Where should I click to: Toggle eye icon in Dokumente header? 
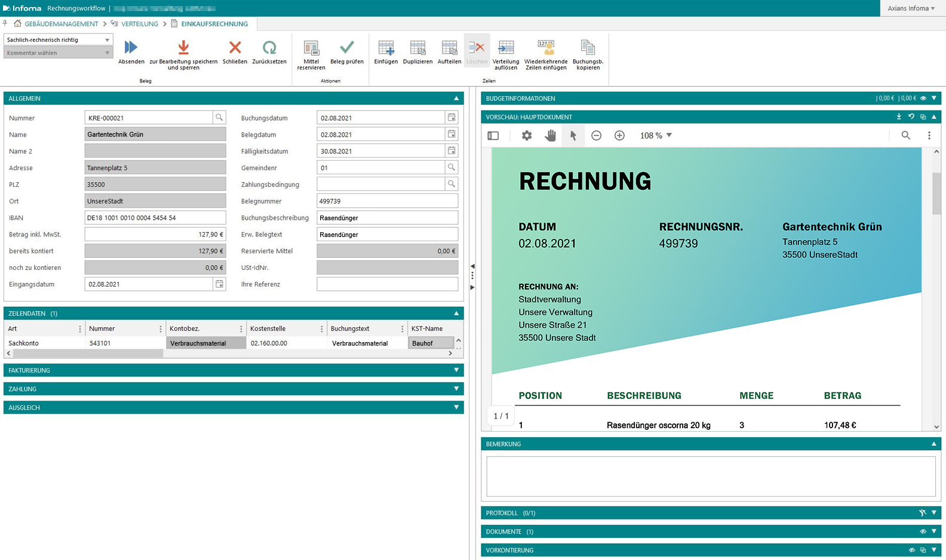[x=923, y=531]
